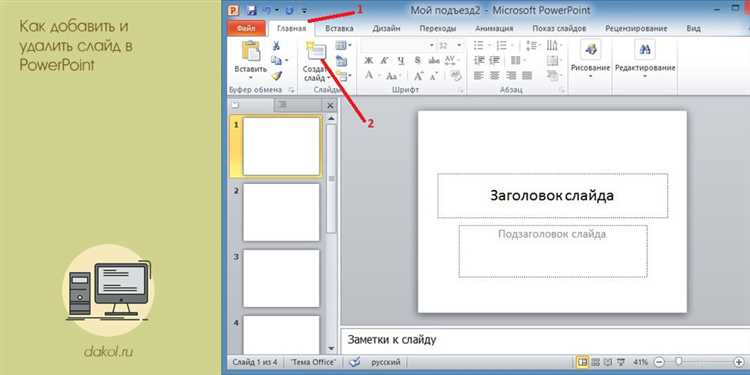Open the Файл menu button
Image resolution: width=750 pixels, height=375 pixels.
(246, 28)
